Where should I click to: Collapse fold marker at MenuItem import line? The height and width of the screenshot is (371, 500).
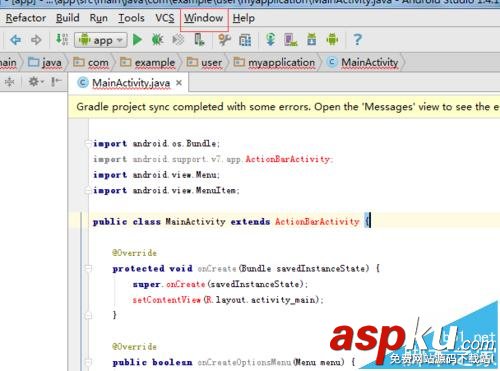[88, 190]
